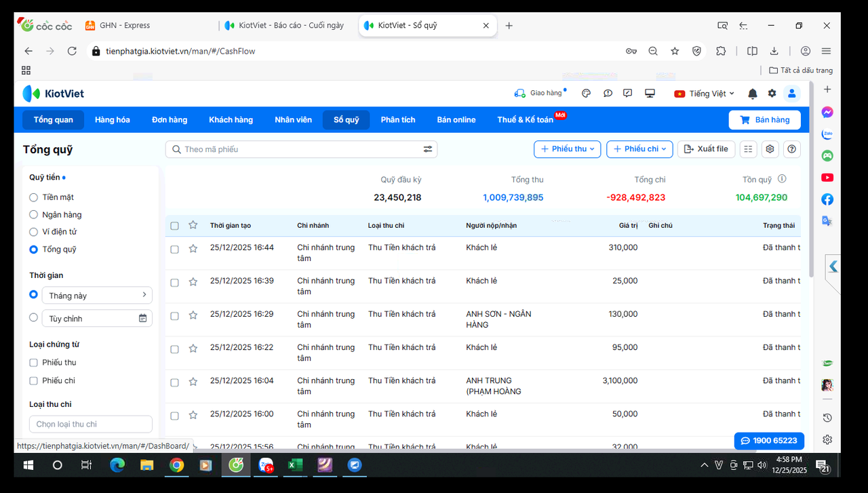Open the interface theme palette icon
The image size is (868, 493).
(x=586, y=94)
